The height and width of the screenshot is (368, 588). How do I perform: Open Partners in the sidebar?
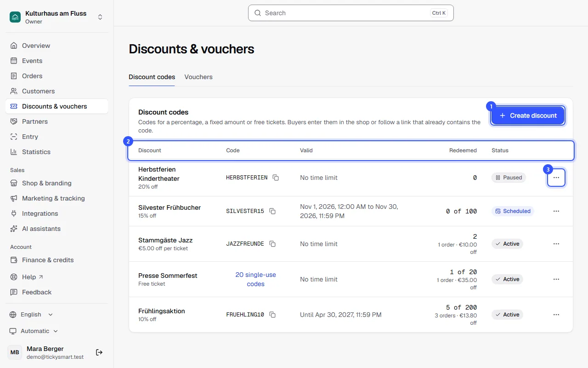(57, 121)
